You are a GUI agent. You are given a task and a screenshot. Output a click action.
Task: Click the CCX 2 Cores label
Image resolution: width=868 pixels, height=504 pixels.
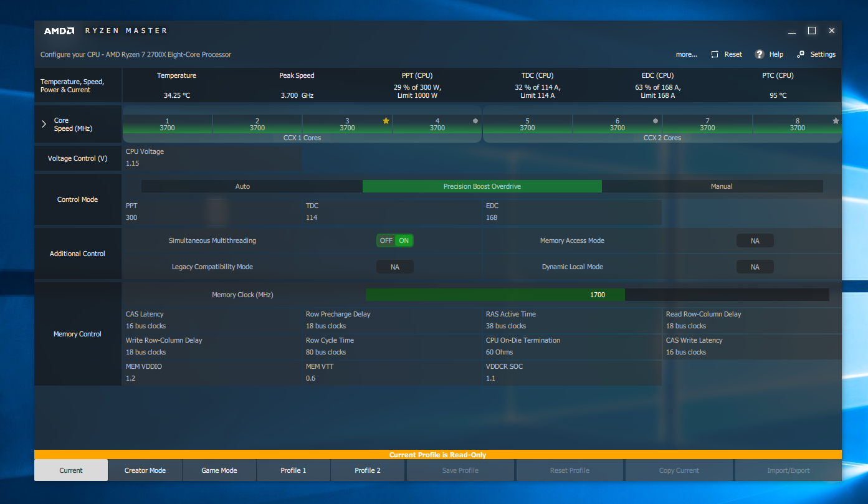pos(662,138)
